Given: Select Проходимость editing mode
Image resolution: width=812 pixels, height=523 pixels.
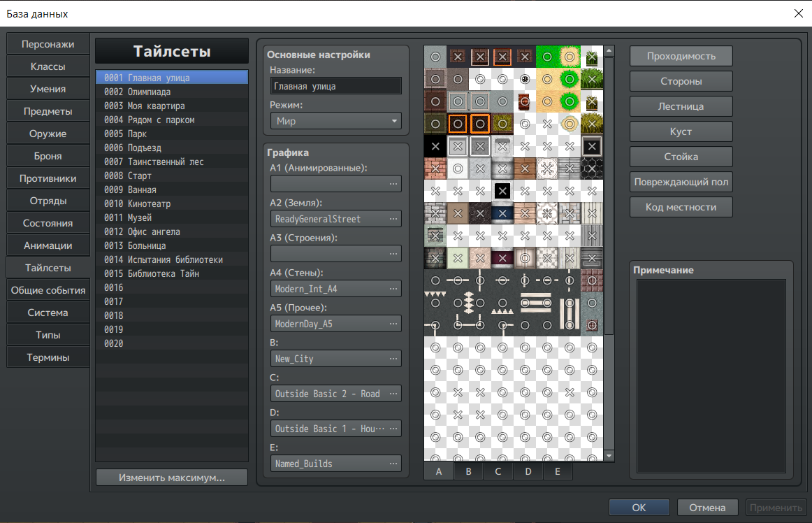Looking at the screenshot, I should click(681, 56).
